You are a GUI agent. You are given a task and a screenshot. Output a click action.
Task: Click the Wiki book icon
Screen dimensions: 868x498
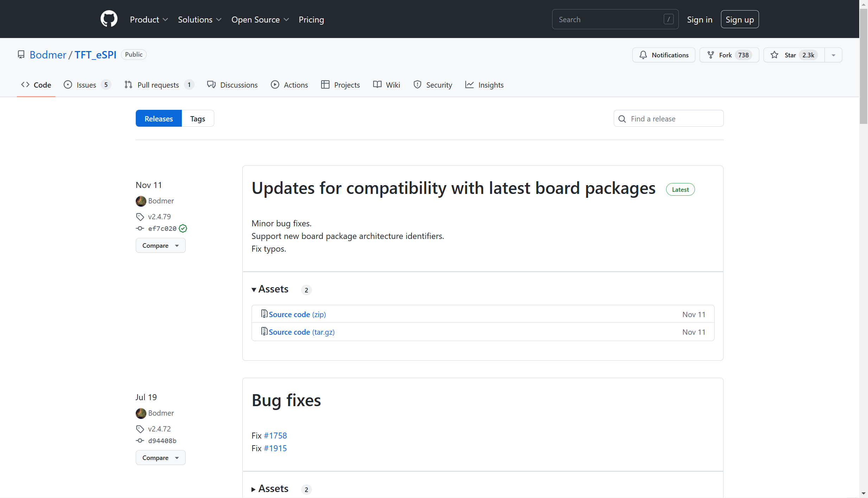377,85
